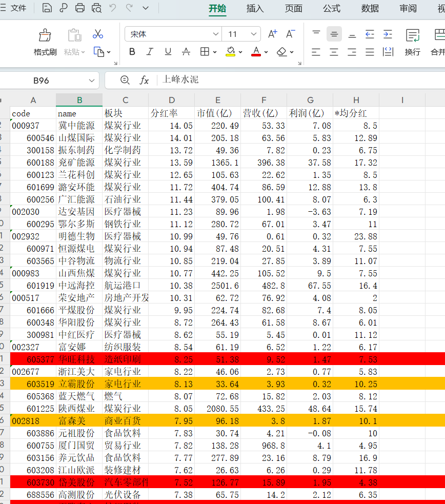Image resolution: width=445 pixels, height=504 pixels.
Task: Open the Borders dropdown arrow
Action: click(x=215, y=52)
